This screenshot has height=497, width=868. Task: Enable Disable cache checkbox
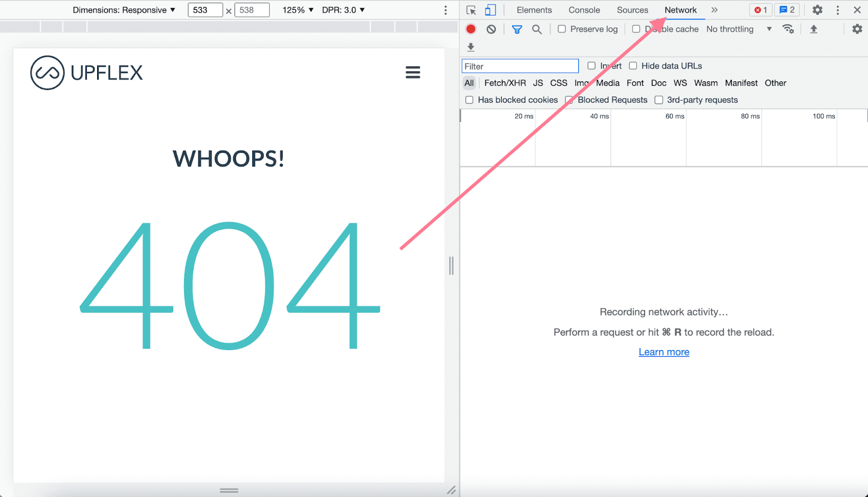[636, 29]
